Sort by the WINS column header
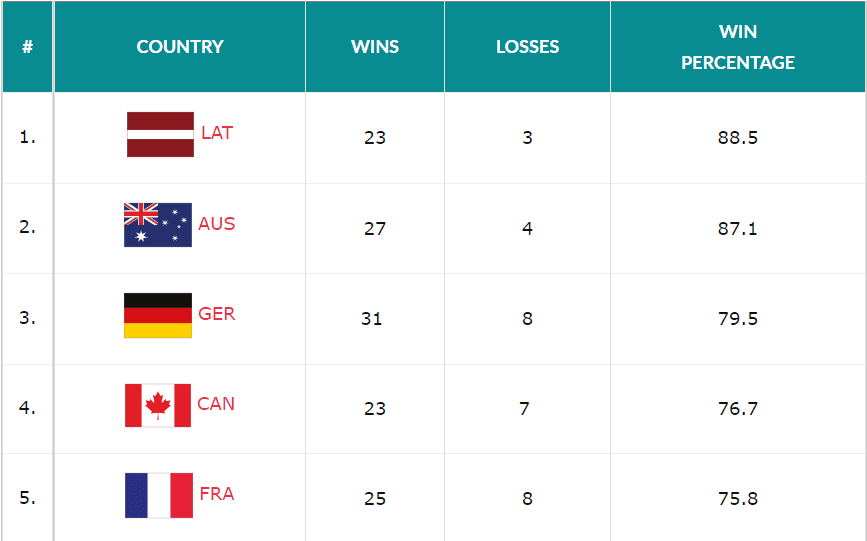 click(x=375, y=46)
